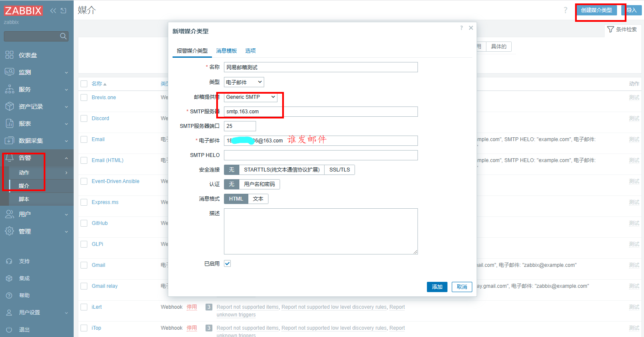Click the sidebar search input box
Screen dimensions: 644x337
[32, 36]
